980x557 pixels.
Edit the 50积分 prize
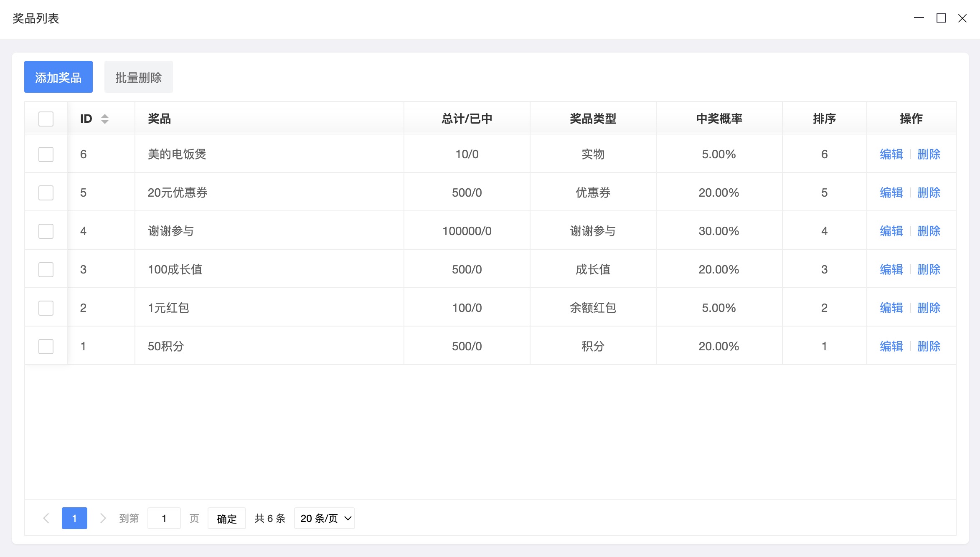891,346
